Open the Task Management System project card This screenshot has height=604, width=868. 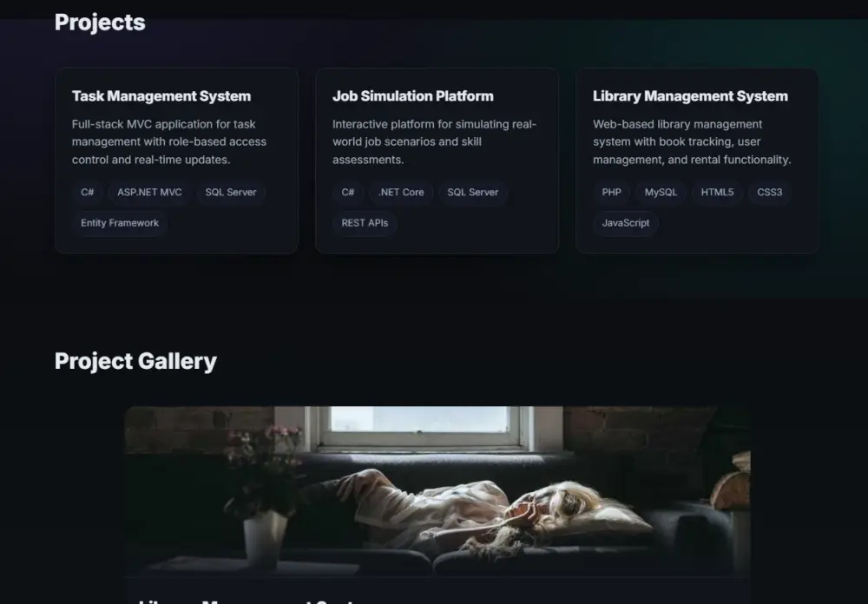click(177, 161)
